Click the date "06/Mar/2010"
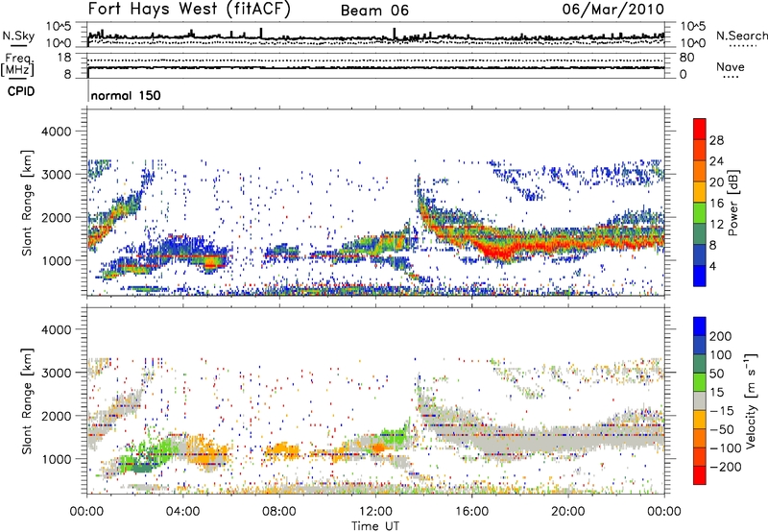768x532 pixels. tap(613, 9)
